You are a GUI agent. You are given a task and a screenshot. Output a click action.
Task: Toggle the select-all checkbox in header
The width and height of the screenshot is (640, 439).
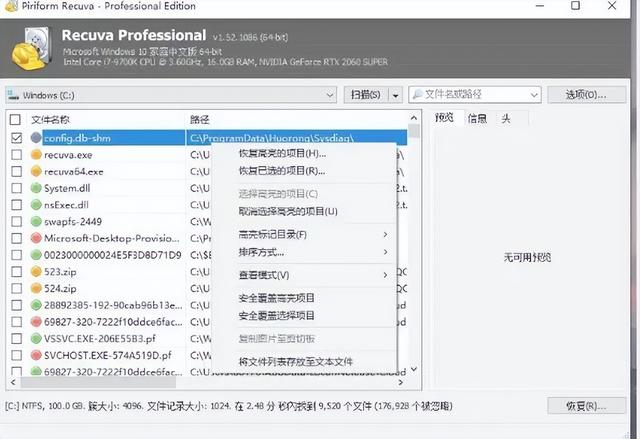(15, 120)
